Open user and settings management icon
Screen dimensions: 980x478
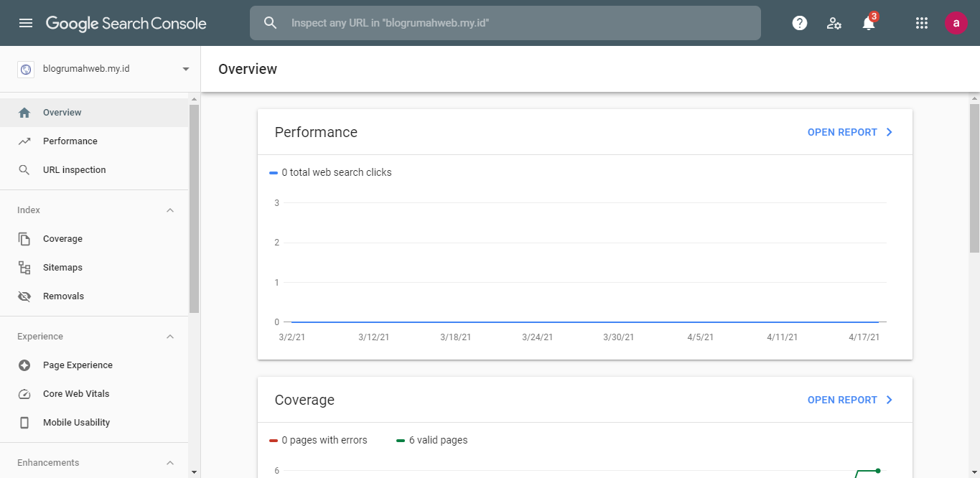(x=834, y=23)
